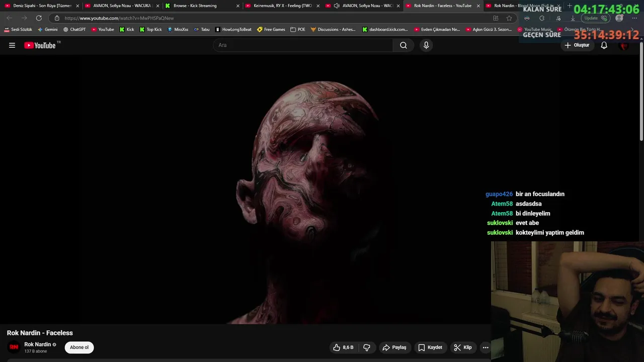Switch to the Rok Nardin - Blood Moon tab
Image resolution: width=644 pixels, height=362 pixels.
tap(523, 6)
